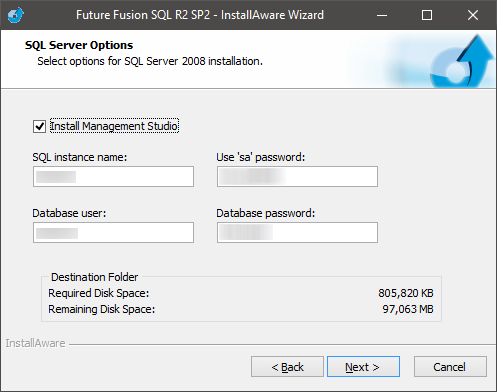The height and width of the screenshot is (392, 497).
Task: Click the Remaining Disk Space label
Action: click(102, 309)
